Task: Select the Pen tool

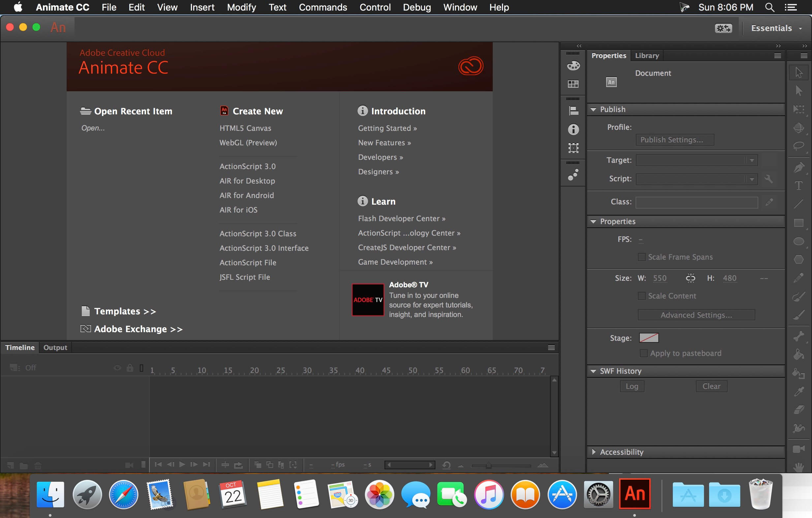Action: pyautogui.click(x=798, y=167)
